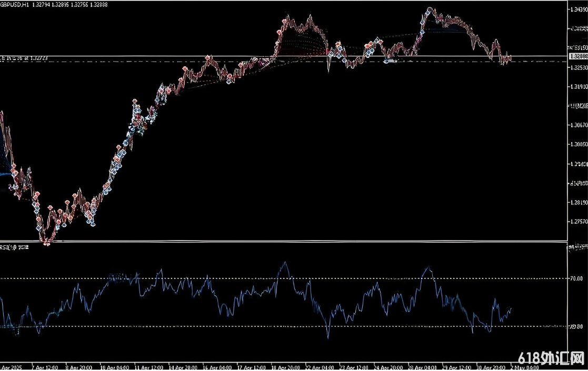Select the RSI 30.00 level label
Image resolution: width=588 pixels, height=371 pixels.
tap(576, 327)
